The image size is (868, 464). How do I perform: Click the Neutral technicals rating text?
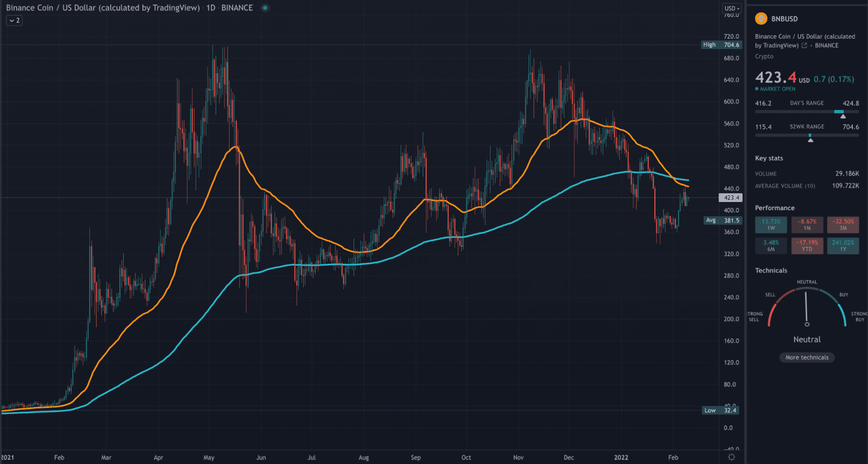(x=807, y=339)
